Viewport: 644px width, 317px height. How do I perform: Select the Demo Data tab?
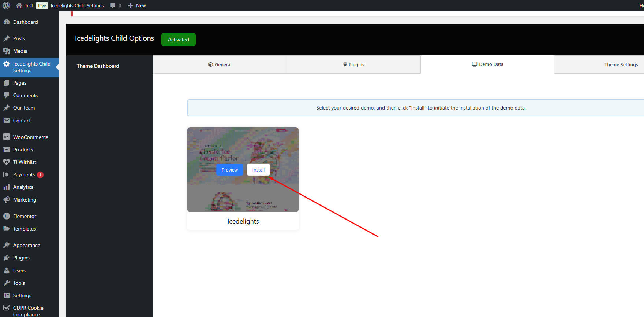pos(487,64)
